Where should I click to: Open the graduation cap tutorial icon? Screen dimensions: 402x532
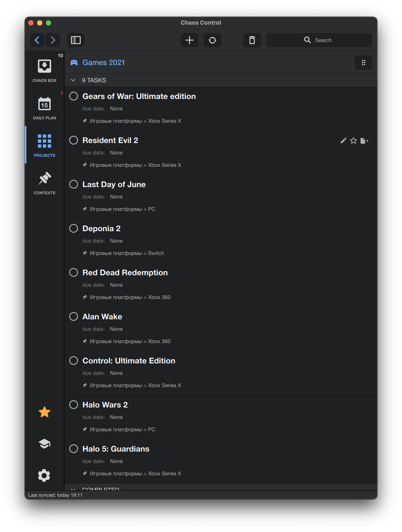(45, 444)
